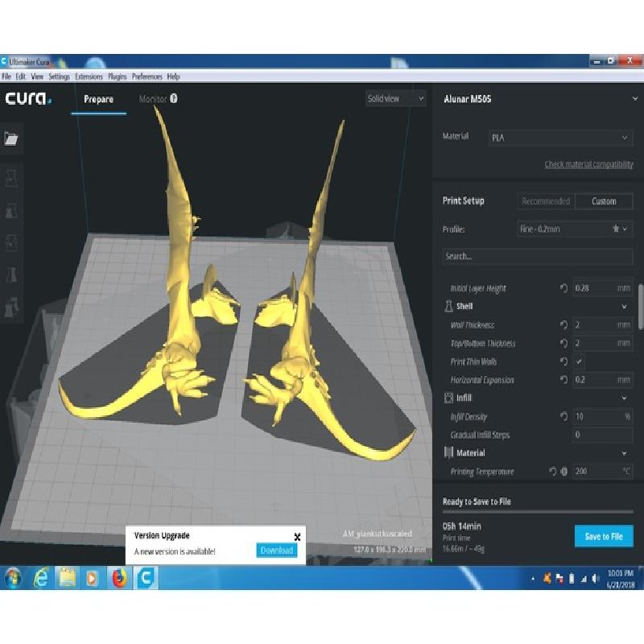The image size is (644, 644).
Task: Revert the Infill Density value
Action: click(564, 416)
